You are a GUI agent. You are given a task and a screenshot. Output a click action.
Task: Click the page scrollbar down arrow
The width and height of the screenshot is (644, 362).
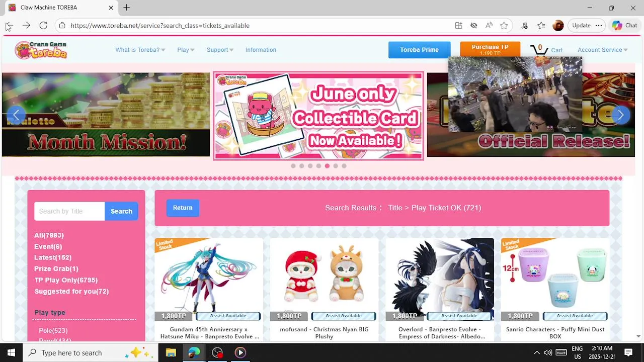coord(638,336)
